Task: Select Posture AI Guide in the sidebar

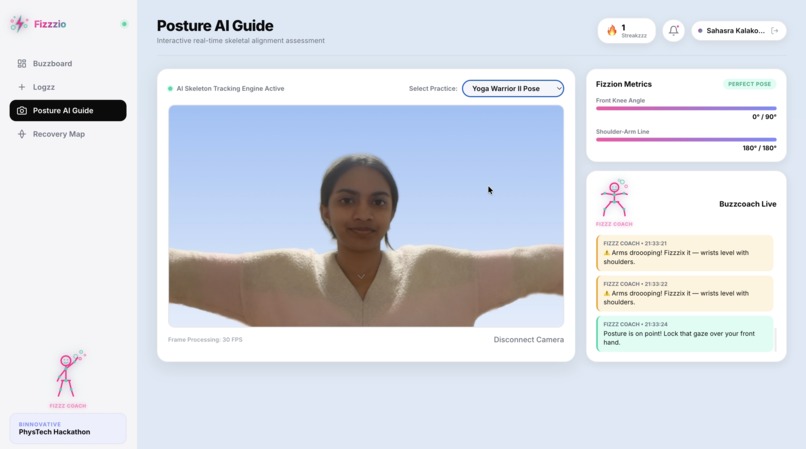Action: (68, 111)
